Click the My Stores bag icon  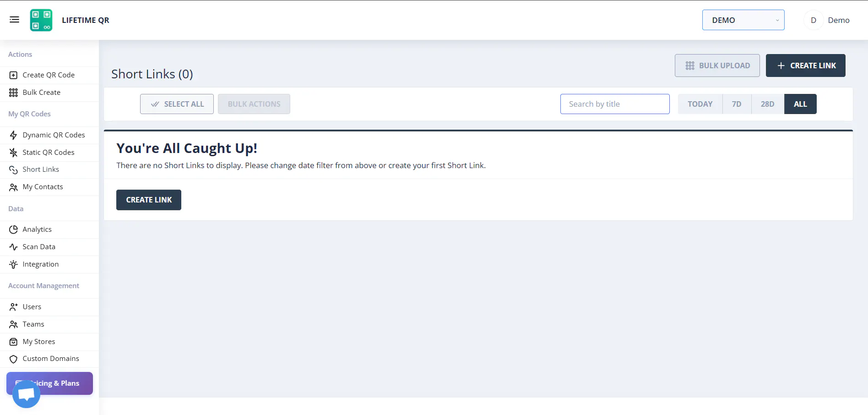[x=13, y=342]
